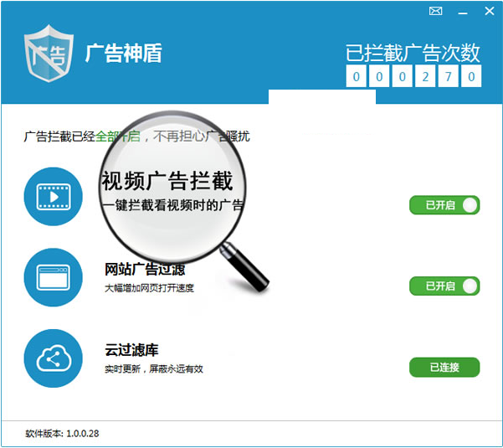This screenshot has height=448, width=503.
Task: Click the website ad filter browser icon
Action: coord(54,277)
